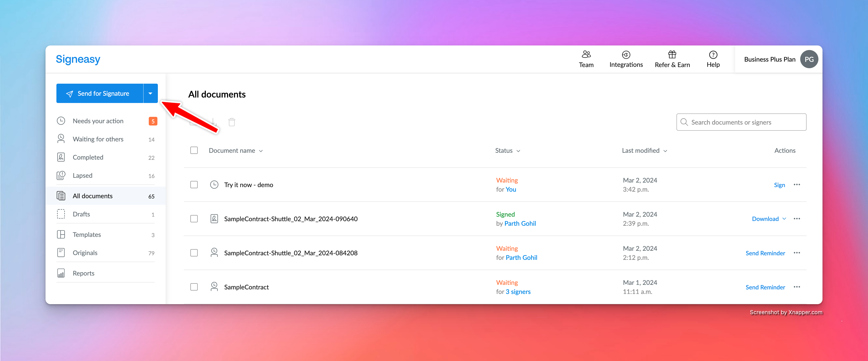
Task: Click the Reports chart icon
Action: [61, 273]
